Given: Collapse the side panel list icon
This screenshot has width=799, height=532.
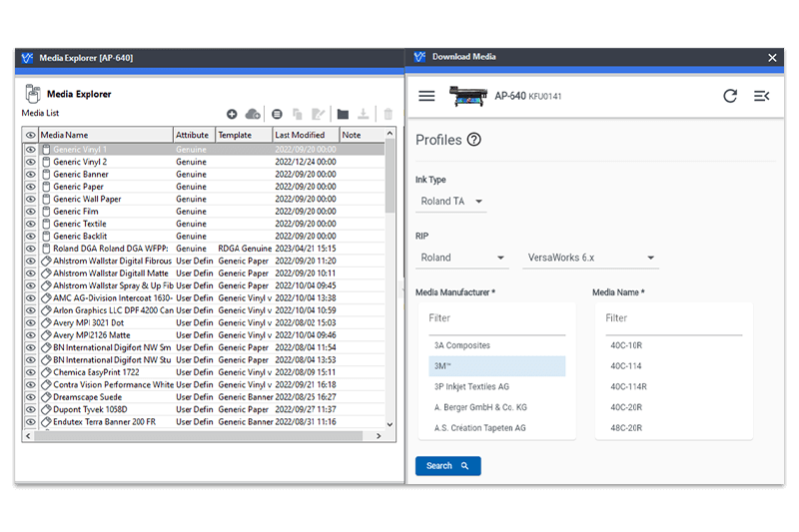Looking at the screenshot, I should pos(762,96).
